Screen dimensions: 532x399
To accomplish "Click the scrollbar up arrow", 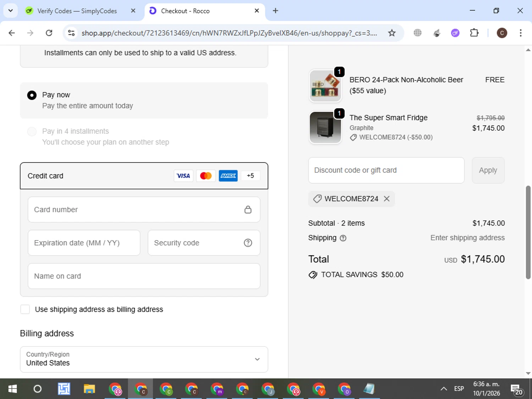I will coord(528,50).
